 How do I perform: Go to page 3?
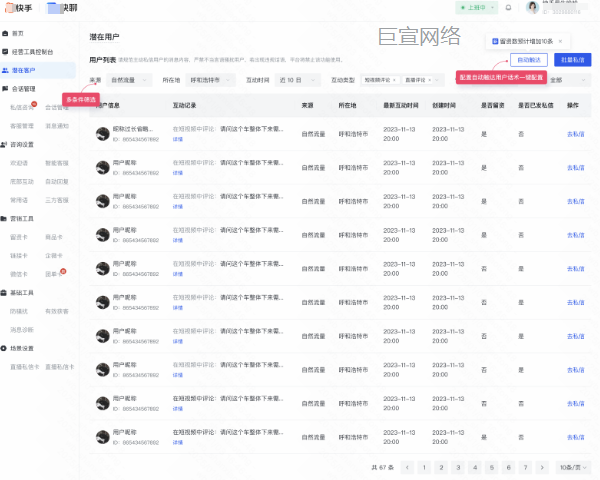point(458,467)
